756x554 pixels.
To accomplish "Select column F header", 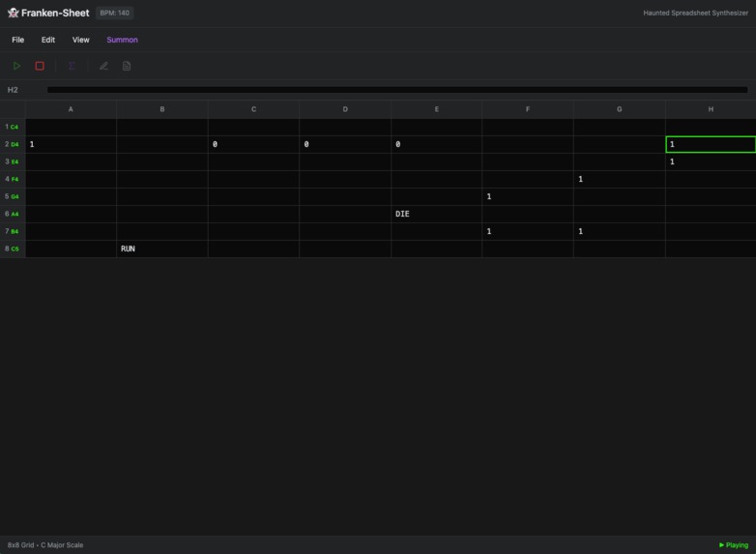I will point(528,109).
